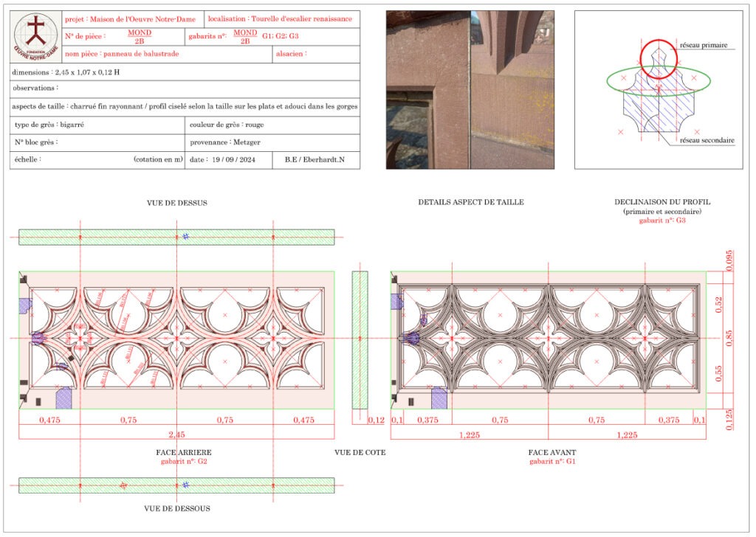Click 'MOND 2B' beside gabarits n°

(245, 37)
